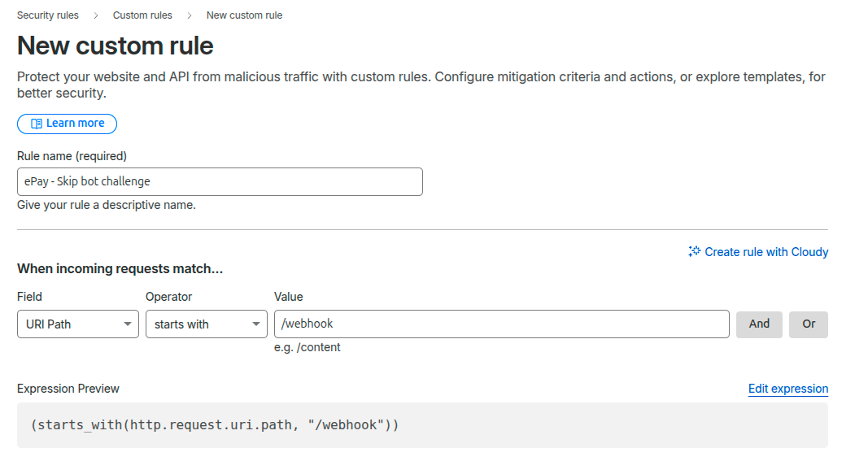Click the arrow on the Field combo box

128,324
